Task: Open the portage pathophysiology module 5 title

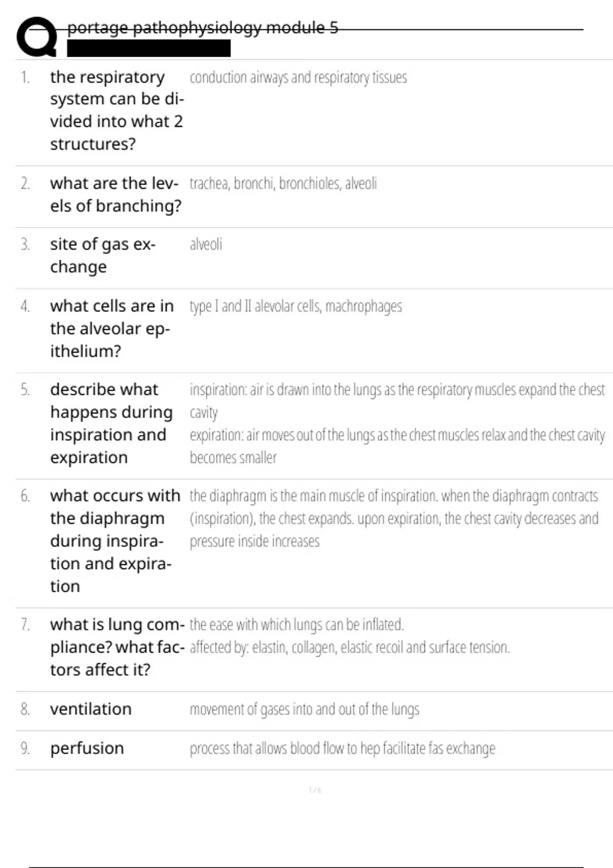Action: point(203,28)
